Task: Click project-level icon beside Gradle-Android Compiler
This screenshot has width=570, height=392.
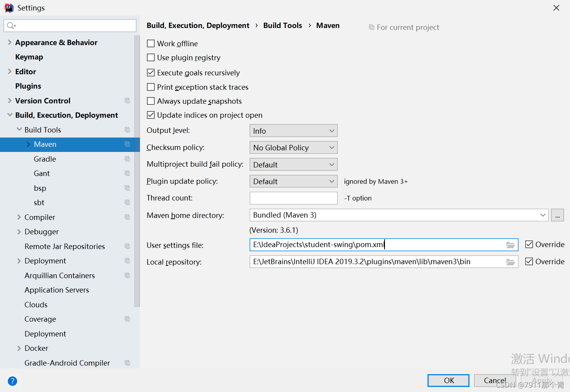Action: pos(127,363)
